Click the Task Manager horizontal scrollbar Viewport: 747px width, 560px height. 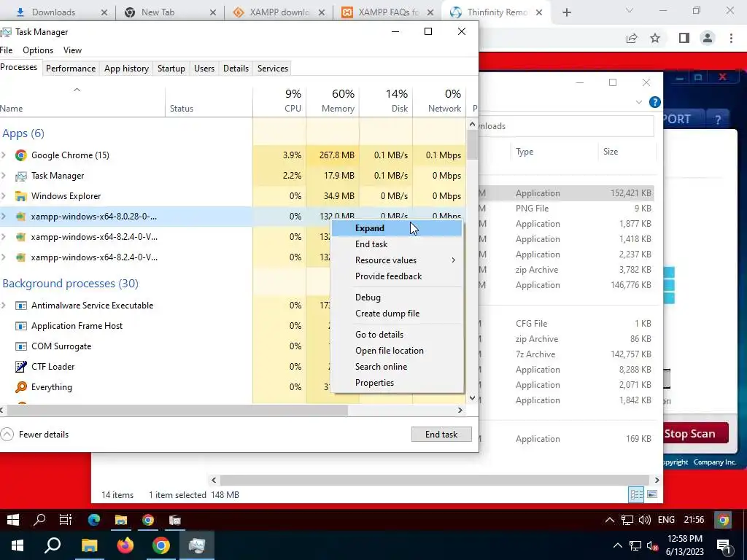(x=177, y=410)
